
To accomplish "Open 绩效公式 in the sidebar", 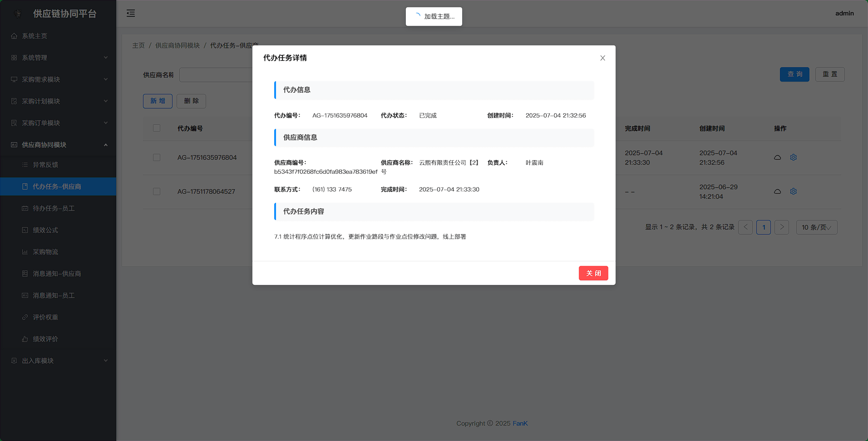I will point(45,230).
